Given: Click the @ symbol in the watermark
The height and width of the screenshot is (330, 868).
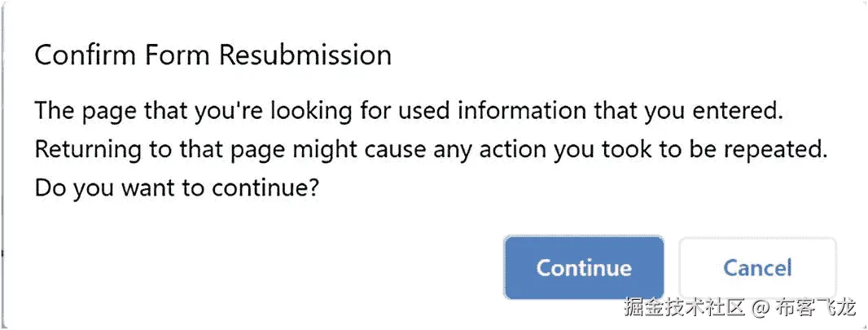Looking at the screenshot, I should coord(759,309).
